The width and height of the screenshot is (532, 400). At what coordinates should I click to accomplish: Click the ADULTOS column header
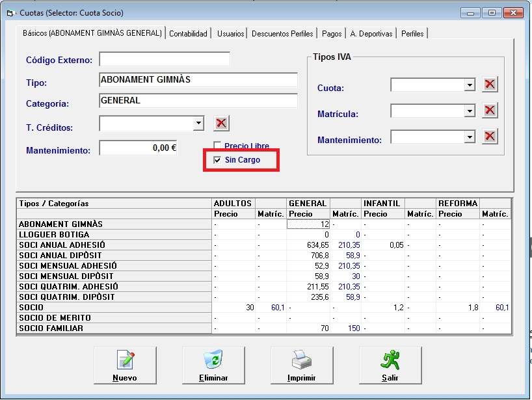tap(233, 204)
